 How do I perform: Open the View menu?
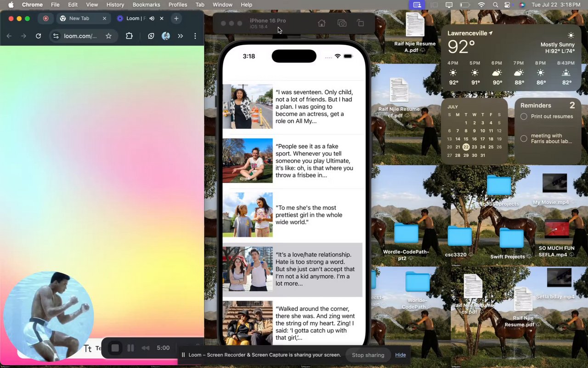92,5
